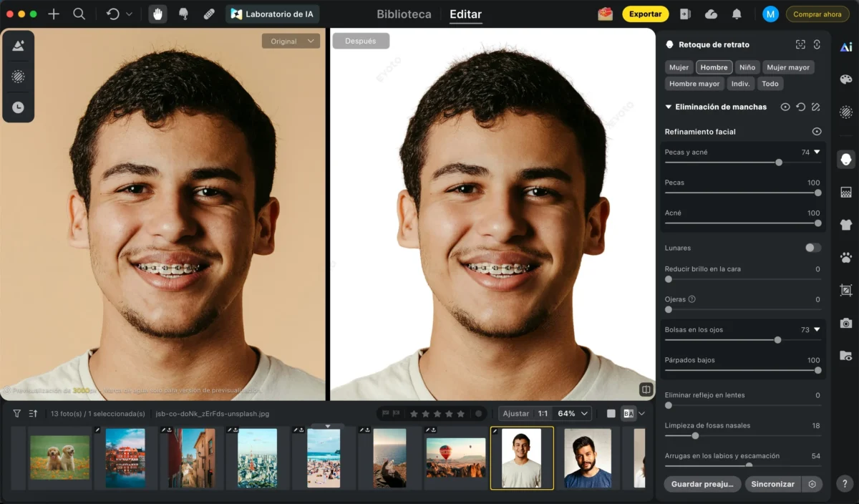Click the yellow Exportar button
Screen dimensions: 859x504
coord(645,14)
